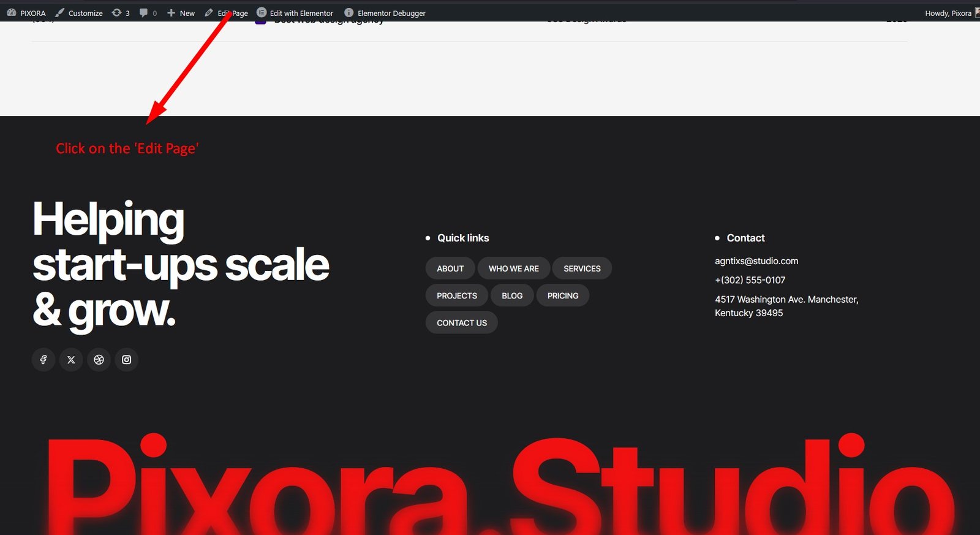Click the agntixs@studio.com email link
Viewport: 980px width, 535px height.
pos(756,261)
